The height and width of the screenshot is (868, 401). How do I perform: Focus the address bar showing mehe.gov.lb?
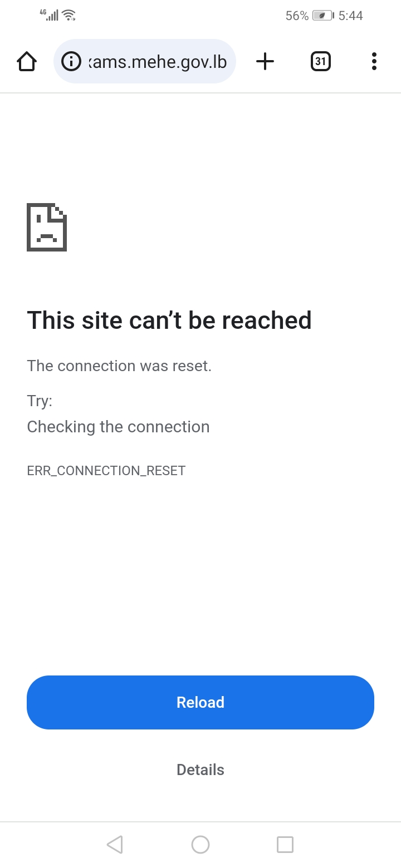pos(145,61)
